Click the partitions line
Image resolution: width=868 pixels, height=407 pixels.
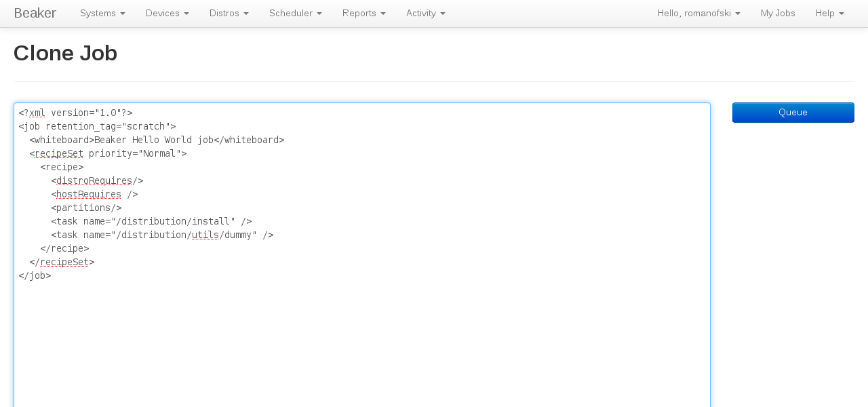(x=87, y=208)
